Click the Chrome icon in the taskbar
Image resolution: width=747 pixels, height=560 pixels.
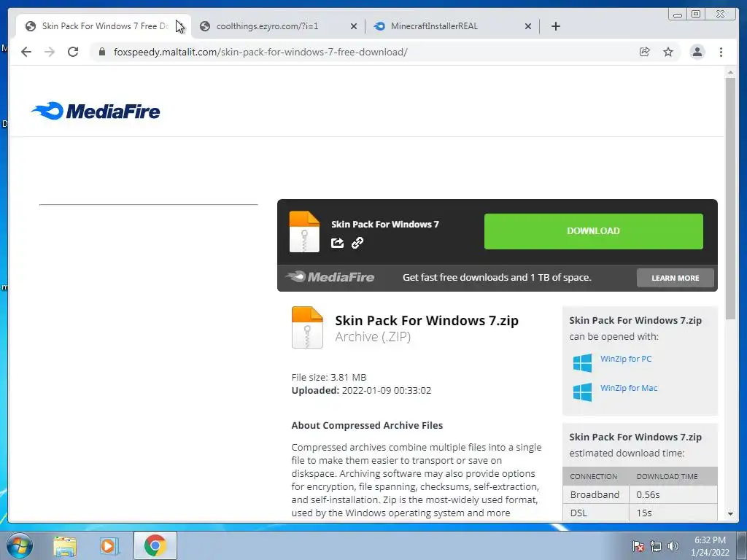[x=155, y=545]
